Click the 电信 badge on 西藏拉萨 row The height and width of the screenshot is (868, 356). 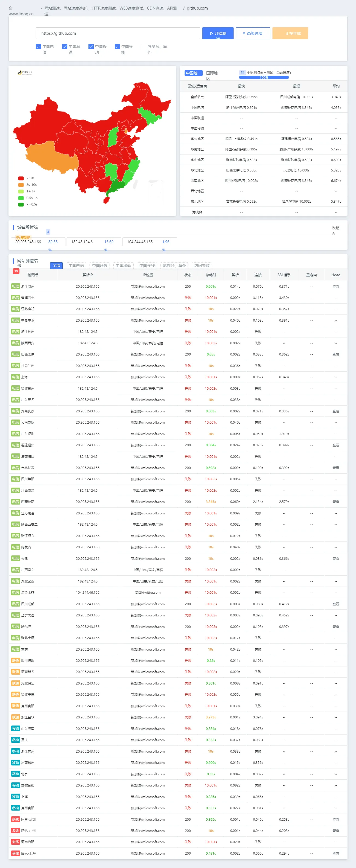[16, 502]
